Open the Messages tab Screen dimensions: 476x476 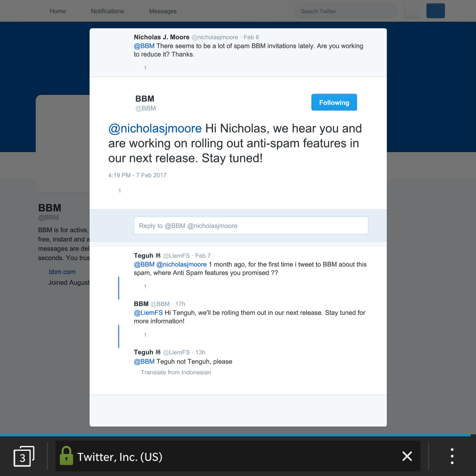(163, 11)
